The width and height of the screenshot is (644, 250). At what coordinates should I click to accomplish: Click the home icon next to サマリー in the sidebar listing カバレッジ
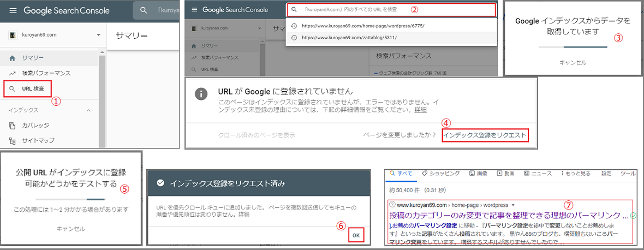tap(13, 58)
